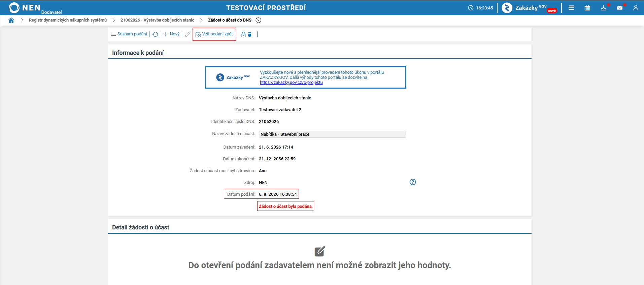Create a new submission with Nový
The height and width of the screenshot is (285, 644).
pyautogui.click(x=171, y=34)
